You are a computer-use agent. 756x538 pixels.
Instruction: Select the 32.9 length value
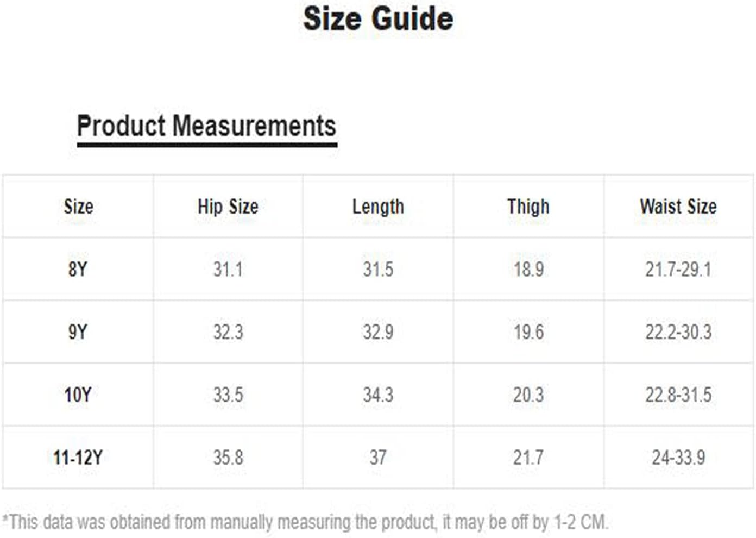(378, 332)
